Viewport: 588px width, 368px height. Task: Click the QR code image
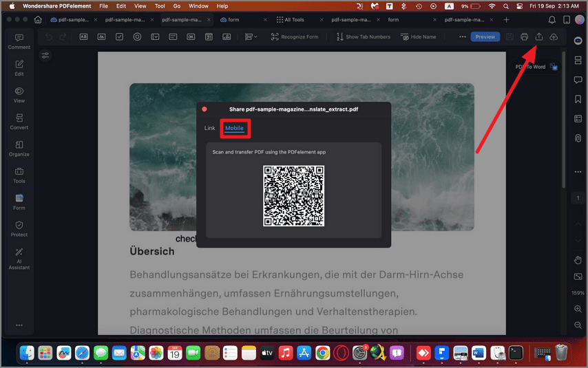click(293, 196)
